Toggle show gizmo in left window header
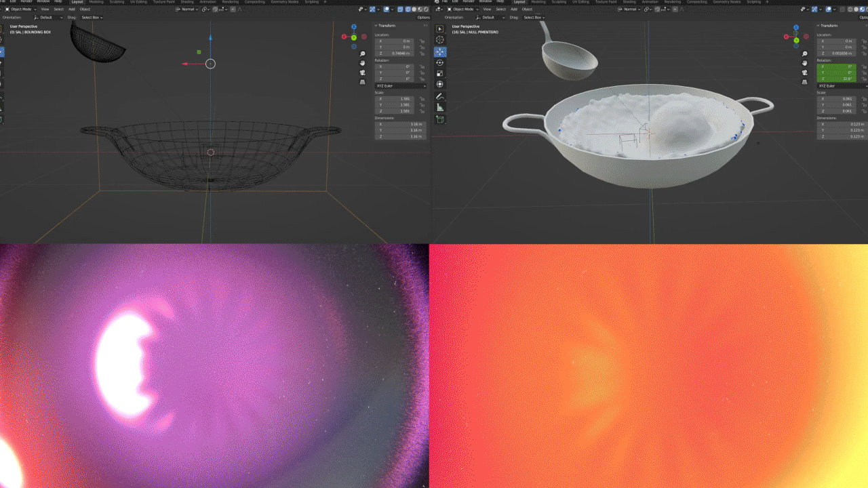Screen dimensions: 868x488 pos(372,9)
